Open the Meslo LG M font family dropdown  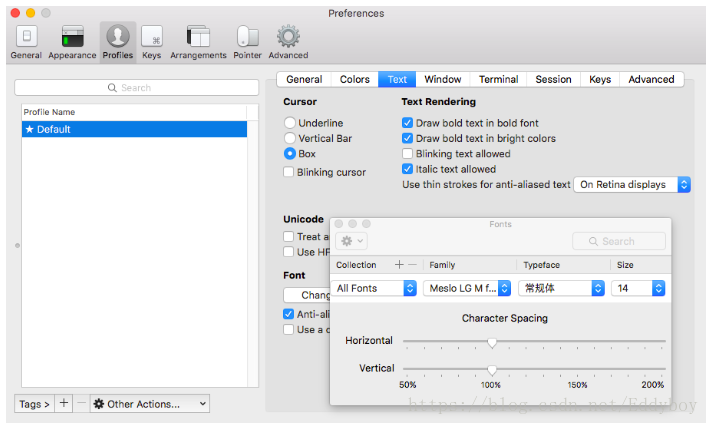(x=467, y=288)
